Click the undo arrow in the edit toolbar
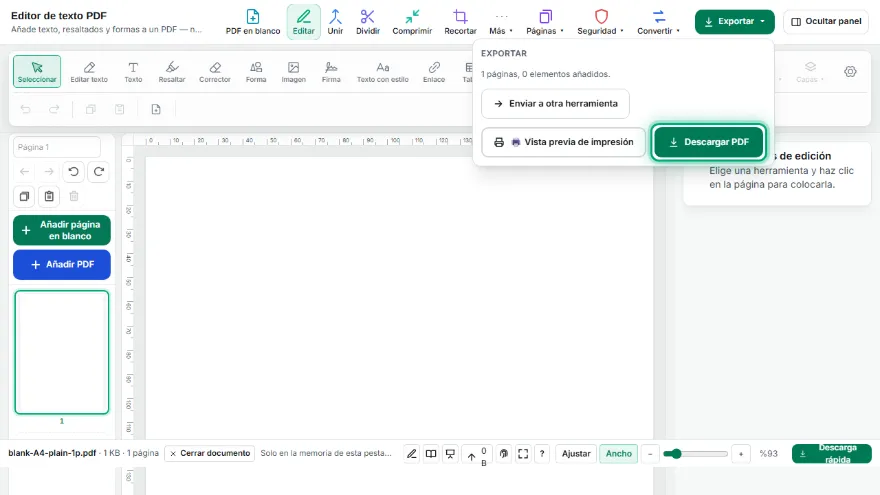Image resolution: width=880 pixels, height=495 pixels. tap(25, 109)
